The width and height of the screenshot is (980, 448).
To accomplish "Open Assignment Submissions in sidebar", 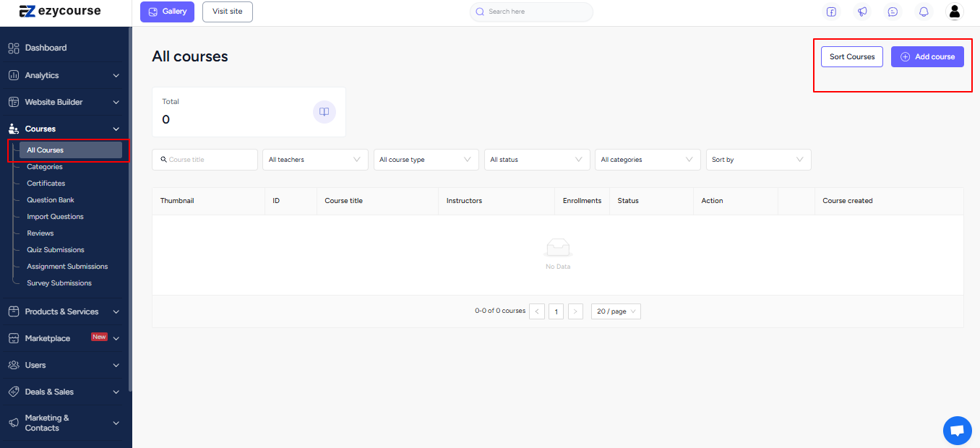I will tap(67, 267).
